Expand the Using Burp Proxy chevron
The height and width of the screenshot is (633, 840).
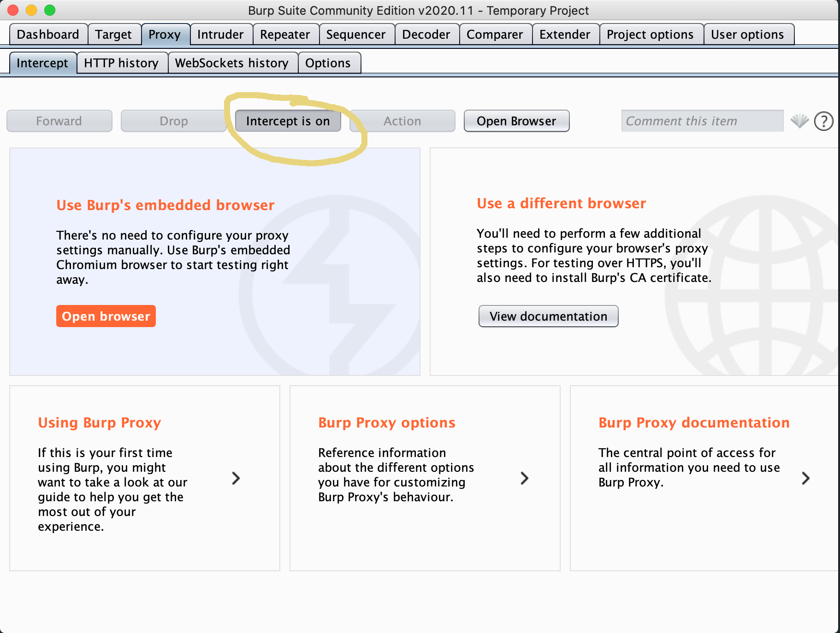click(x=236, y=478)
